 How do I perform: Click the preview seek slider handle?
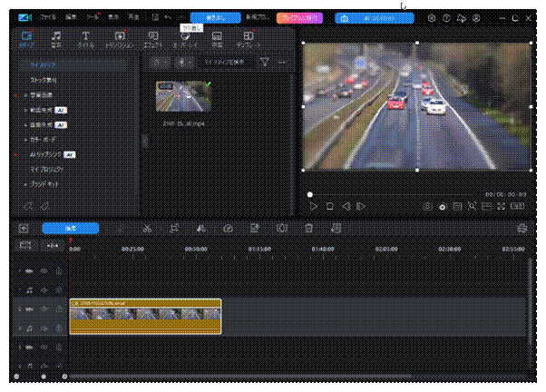(x=309, y=195)
